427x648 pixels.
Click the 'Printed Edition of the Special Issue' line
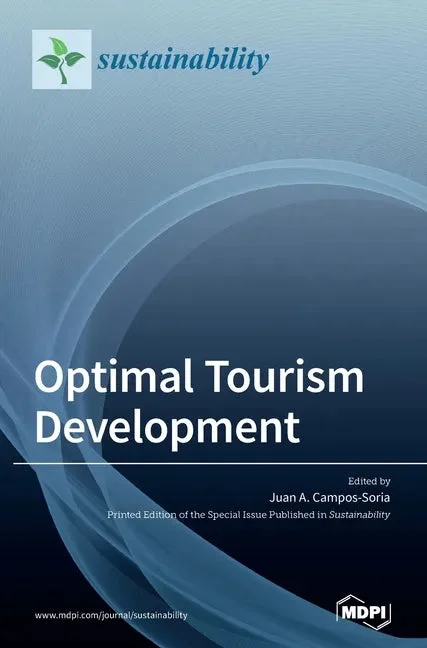click(248, 515)
